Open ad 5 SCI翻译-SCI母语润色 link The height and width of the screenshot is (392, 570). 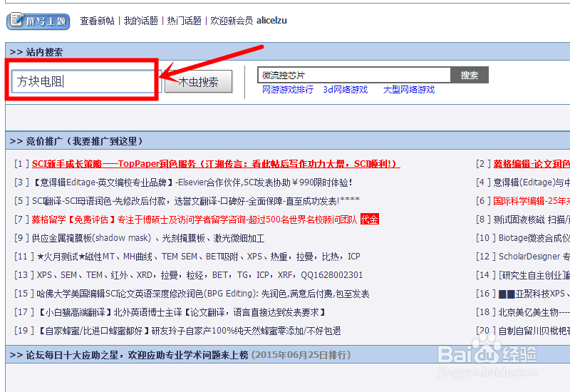coord(195,201)
